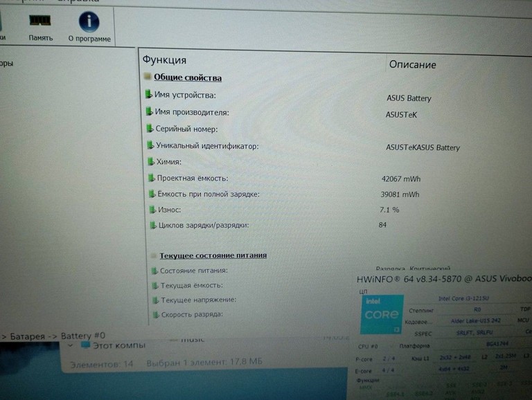532x400 pixels.
Task: Select the 39081 mWh full charge value
Action: [400, 194]
